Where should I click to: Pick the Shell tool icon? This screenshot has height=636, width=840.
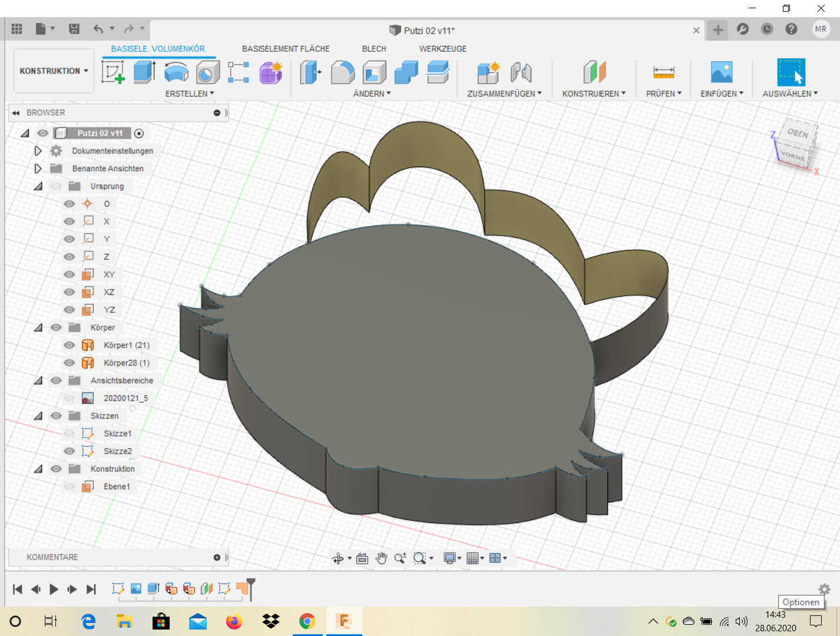(x=374, y=72)
